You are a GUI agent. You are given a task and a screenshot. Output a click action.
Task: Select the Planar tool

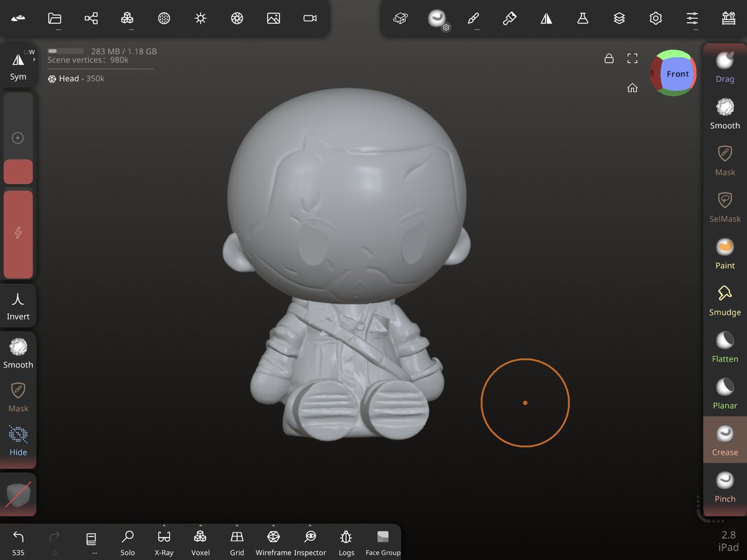[725, 393]
